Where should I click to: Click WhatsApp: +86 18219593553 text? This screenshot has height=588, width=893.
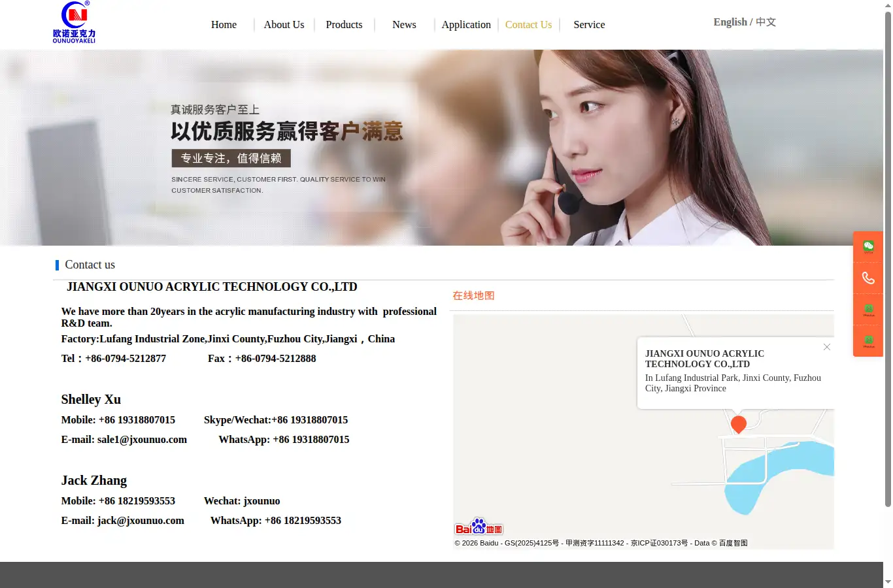point(276,521)
